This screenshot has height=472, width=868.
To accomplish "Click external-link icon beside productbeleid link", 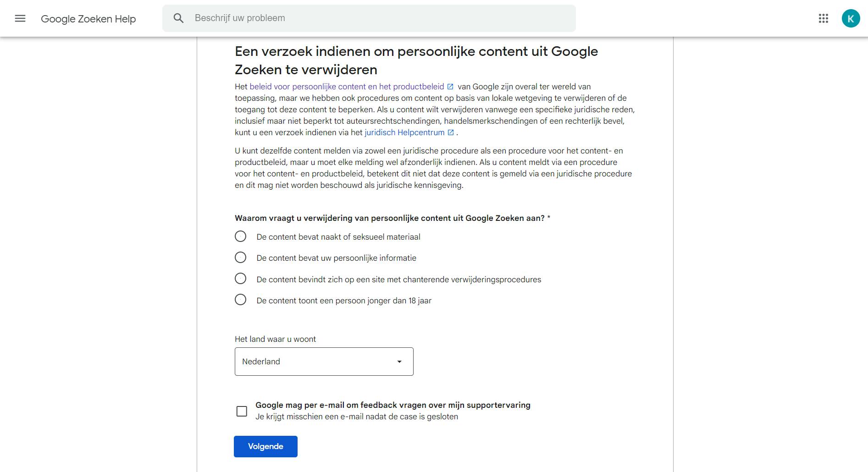I will coord(450,87).
